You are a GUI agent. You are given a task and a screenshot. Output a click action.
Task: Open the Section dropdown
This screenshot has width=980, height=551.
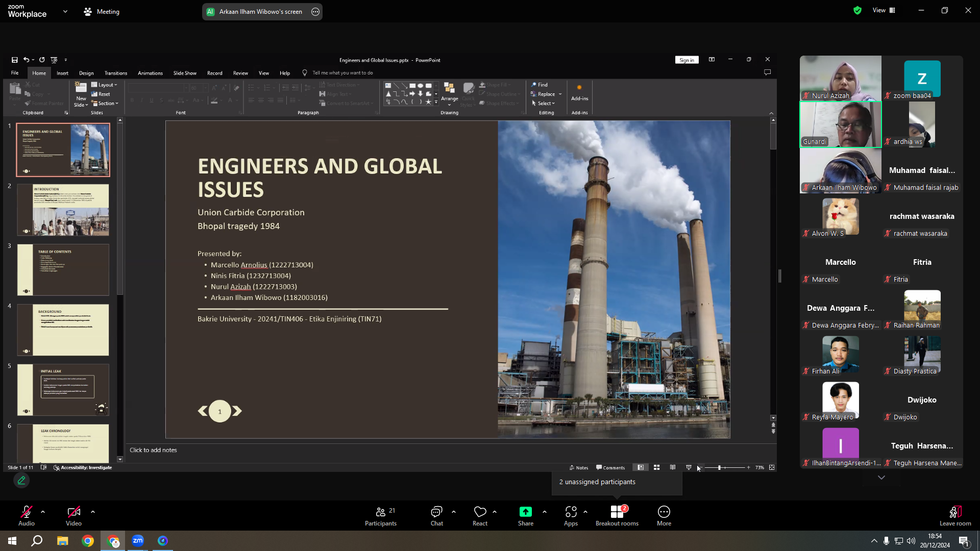point(105,103)
